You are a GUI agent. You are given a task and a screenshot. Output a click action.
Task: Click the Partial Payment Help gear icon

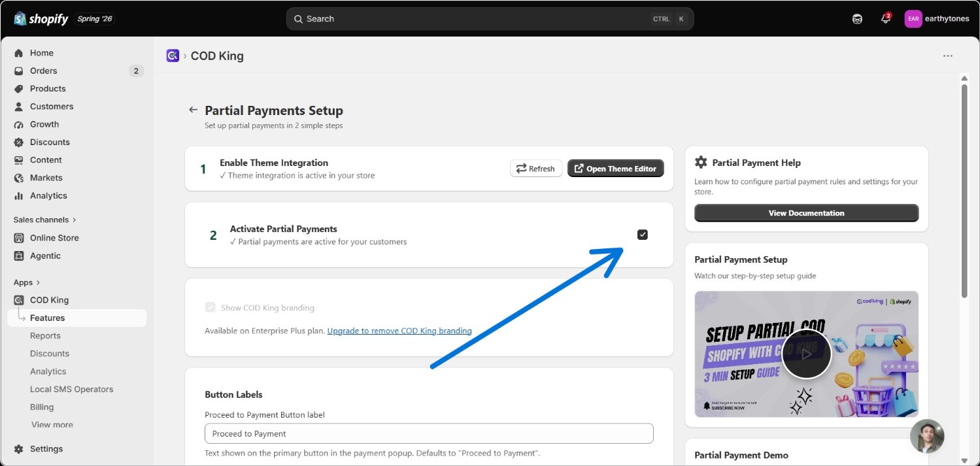[701, 162]
